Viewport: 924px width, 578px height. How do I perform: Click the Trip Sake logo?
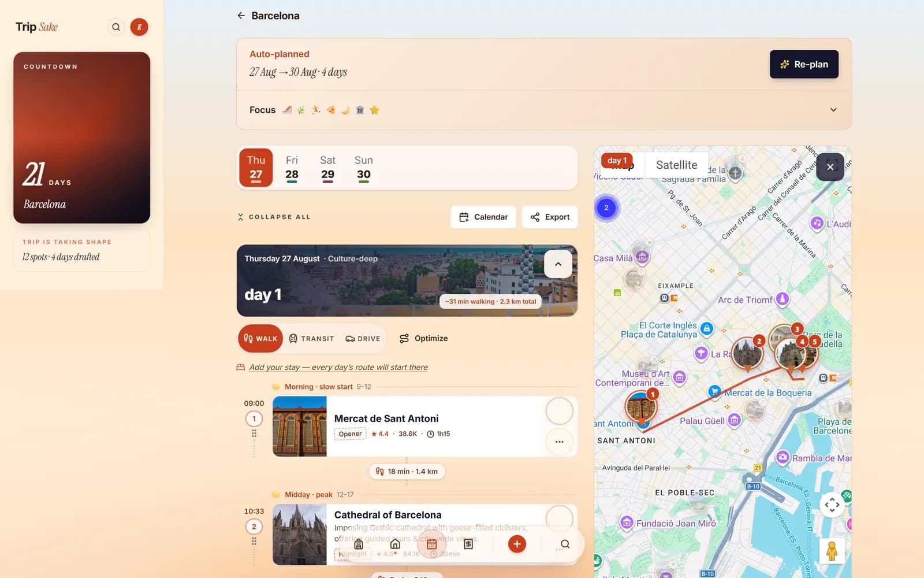(37, 27)
